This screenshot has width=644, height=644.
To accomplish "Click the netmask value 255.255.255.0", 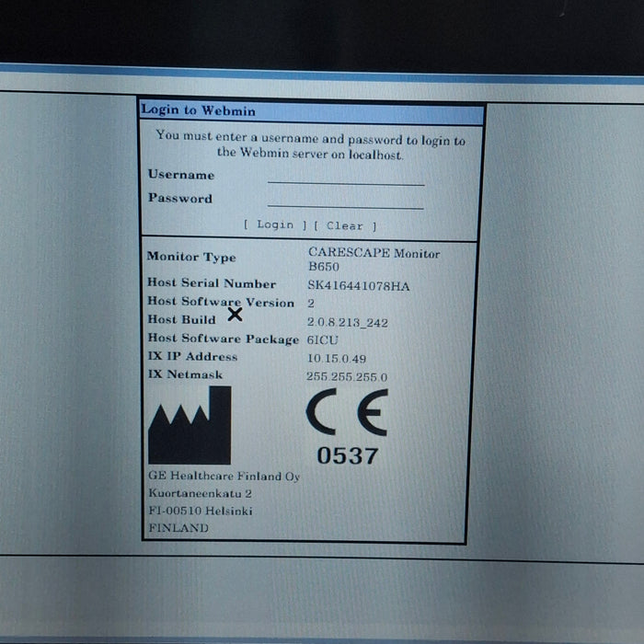I will [x=347, y=377].
